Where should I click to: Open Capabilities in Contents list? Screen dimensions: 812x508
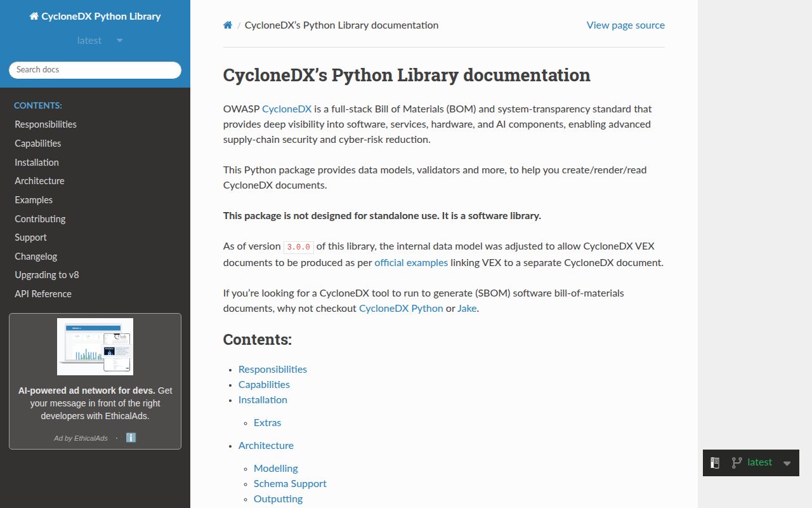(264, 385)
